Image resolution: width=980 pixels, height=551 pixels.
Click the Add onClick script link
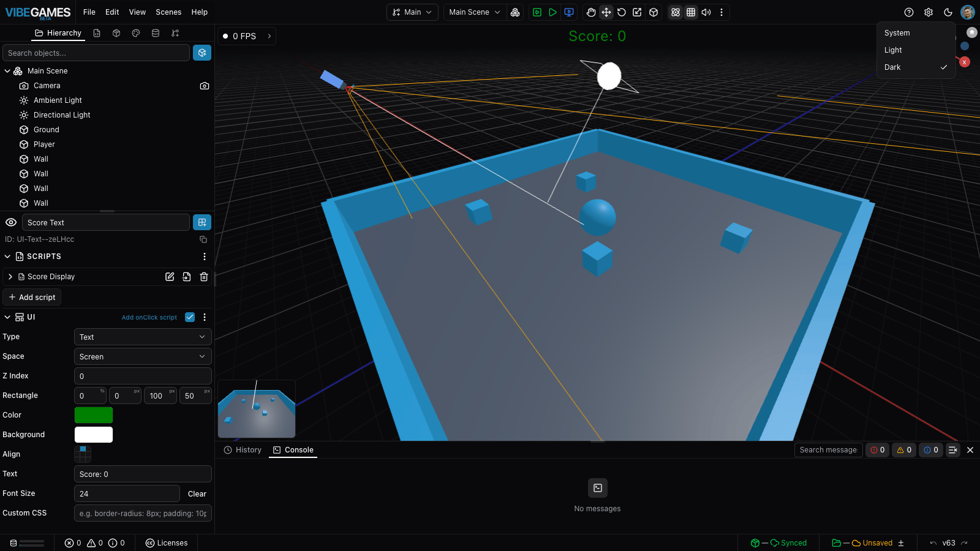pyautogui.click(x=149, y=317)
